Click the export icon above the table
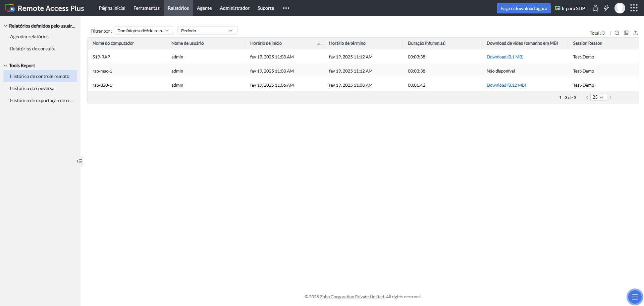 tap(635, 33)
